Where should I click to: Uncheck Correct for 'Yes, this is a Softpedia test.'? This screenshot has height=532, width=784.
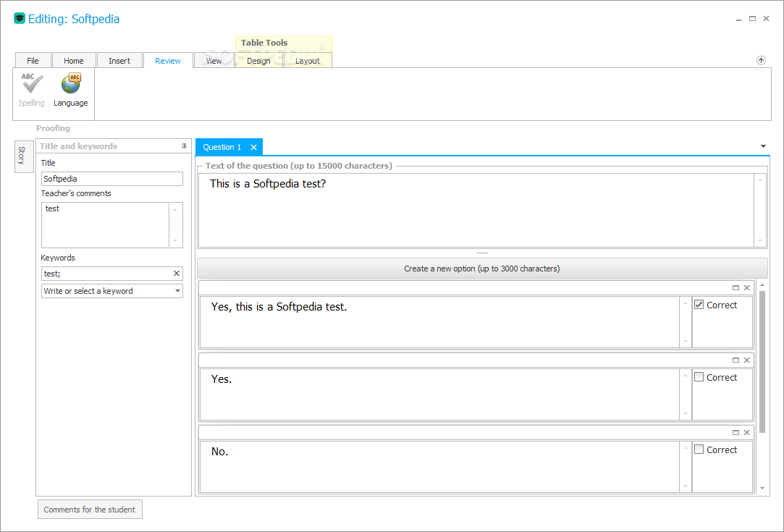coord(699,305)
